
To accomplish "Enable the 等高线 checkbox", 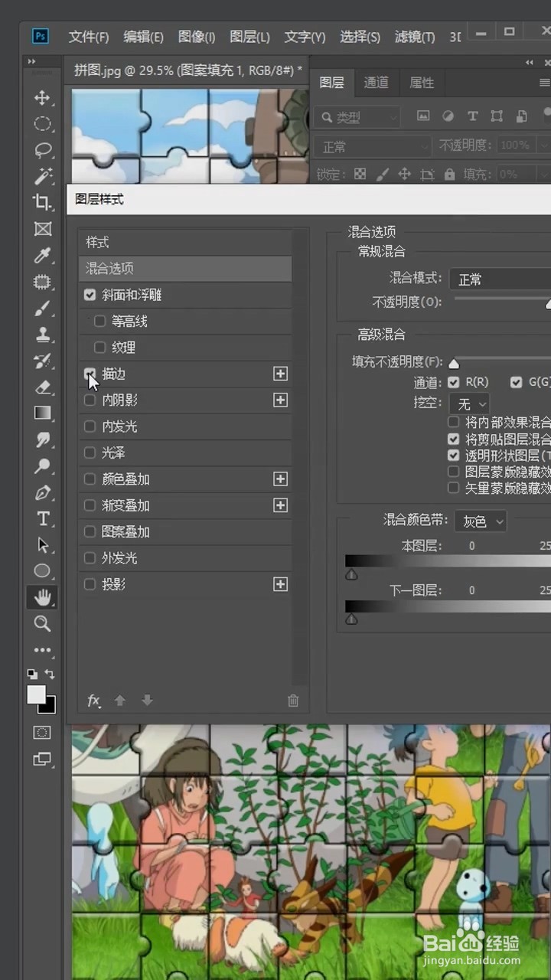I will tap(99, 322).
